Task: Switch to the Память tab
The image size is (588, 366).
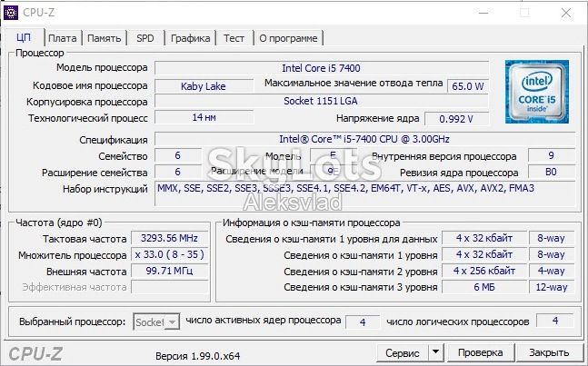Action: pos(104,38)
